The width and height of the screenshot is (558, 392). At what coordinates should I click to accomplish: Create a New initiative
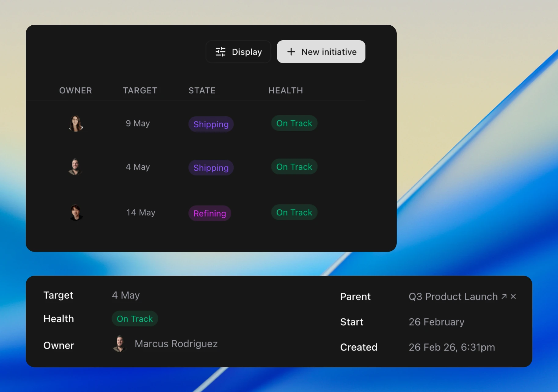(321, 52)
